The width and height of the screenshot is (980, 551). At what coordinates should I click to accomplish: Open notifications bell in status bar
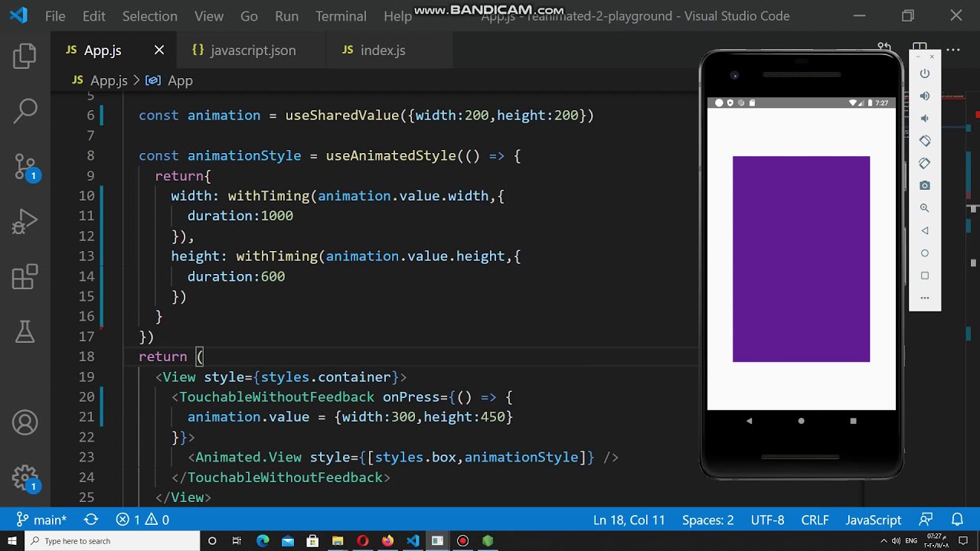pyautogui.click(x=957, y=520)
